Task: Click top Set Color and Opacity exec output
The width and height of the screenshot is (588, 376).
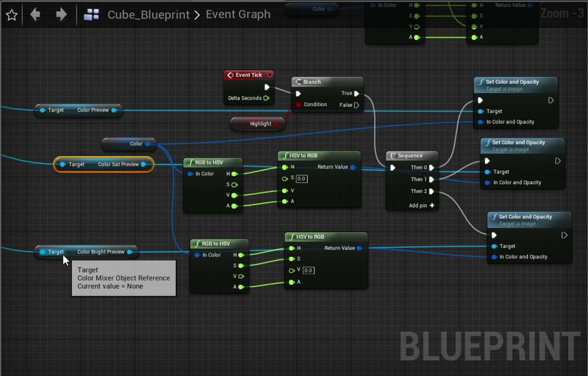Action: (x=551, y=100)
